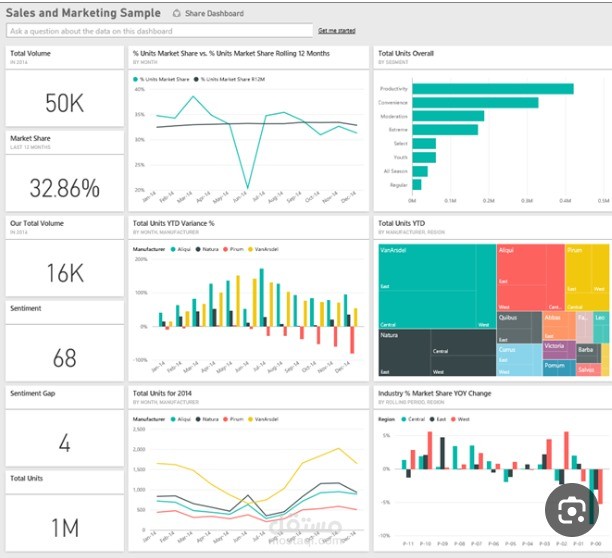Select the dark Natura block in the treemap
Screen dimensions: 612x558
click(437, 353)
